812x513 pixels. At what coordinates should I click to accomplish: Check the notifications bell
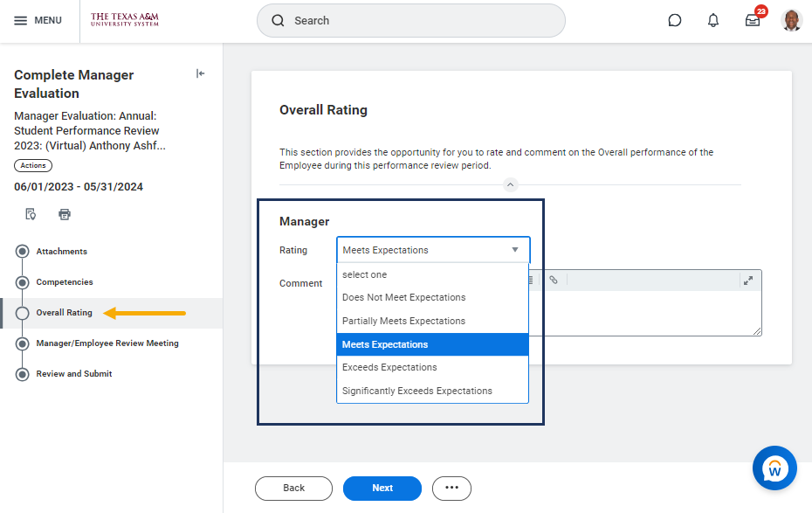713,20
